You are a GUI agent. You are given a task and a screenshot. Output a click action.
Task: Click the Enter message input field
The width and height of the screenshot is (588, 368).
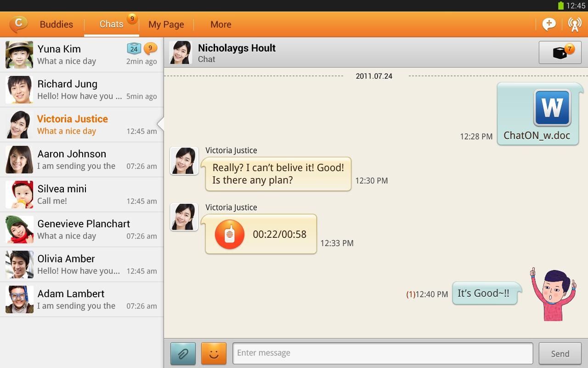(381, 353)
